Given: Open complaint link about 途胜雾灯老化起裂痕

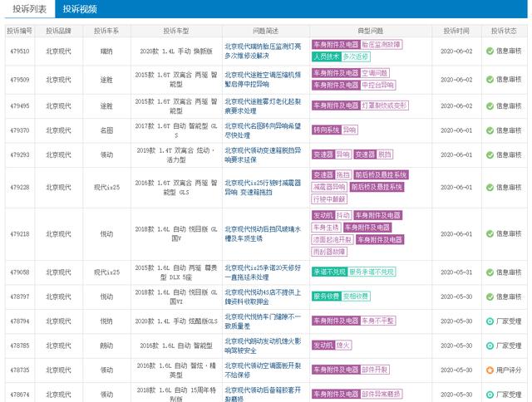Looking at the screenshot, I should [263, 106].
